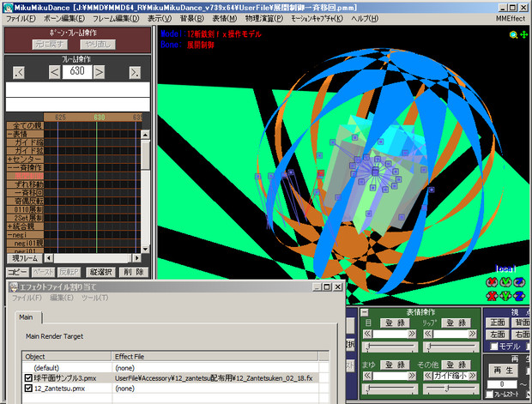Click the red X rotation axis icon
Image resolution: width=532 pixels, height=404 pixels.
[x=492, y=281]
